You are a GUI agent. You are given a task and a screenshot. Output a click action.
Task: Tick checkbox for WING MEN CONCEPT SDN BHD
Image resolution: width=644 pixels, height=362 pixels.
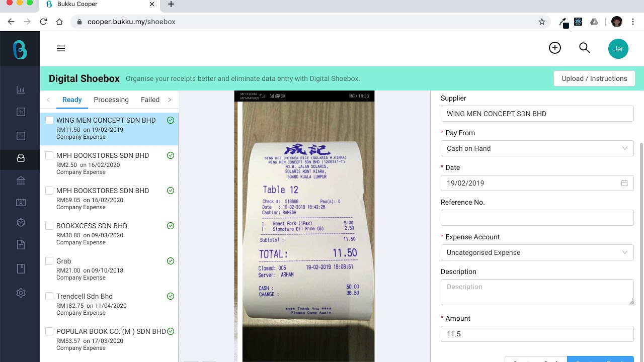click(49, 120)
